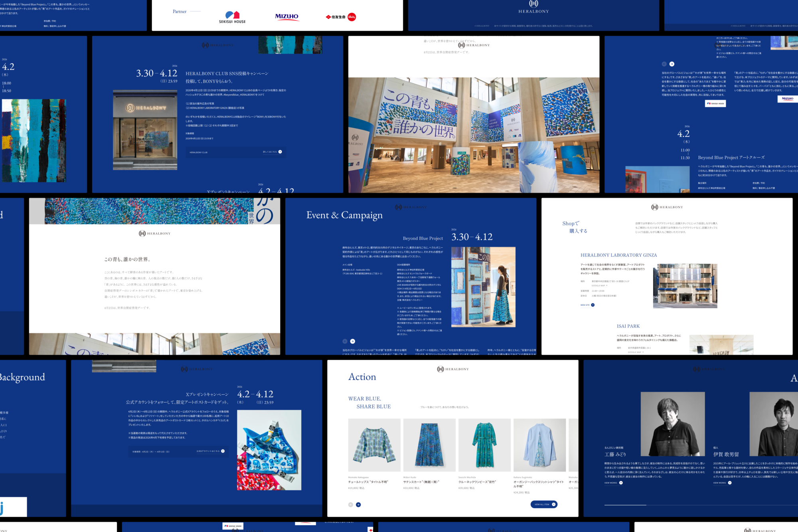Open the WEB SITE link for Laboratory Ginza

tap(587, 305)
